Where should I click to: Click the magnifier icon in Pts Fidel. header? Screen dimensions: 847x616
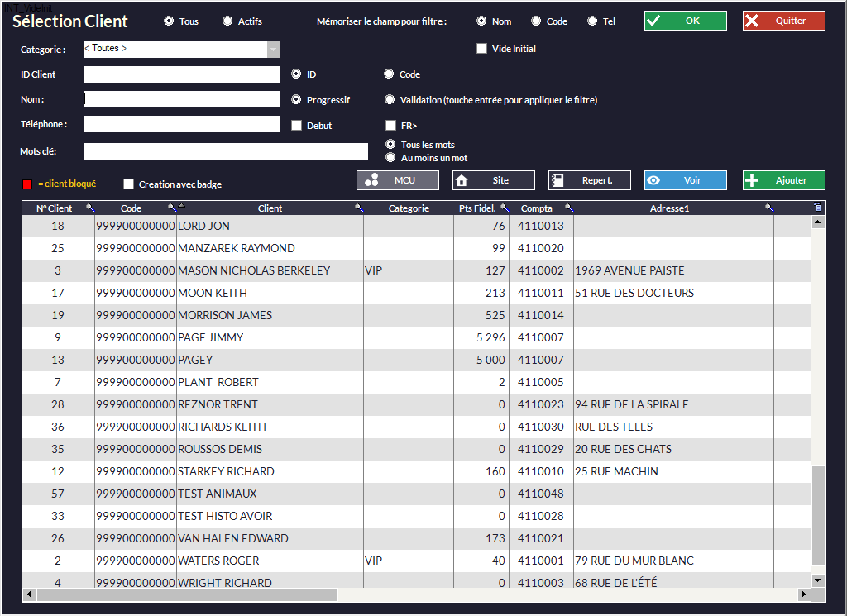(505, 208)
